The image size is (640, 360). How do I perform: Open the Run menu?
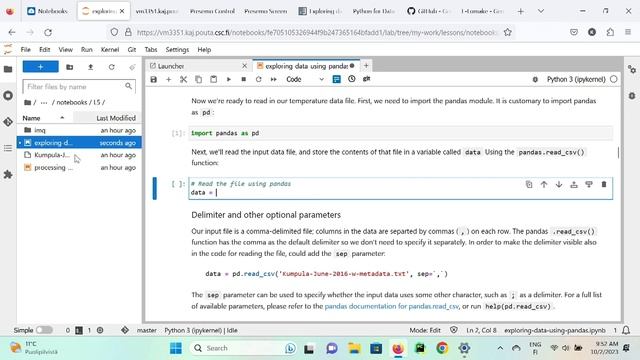pos(87,49)
